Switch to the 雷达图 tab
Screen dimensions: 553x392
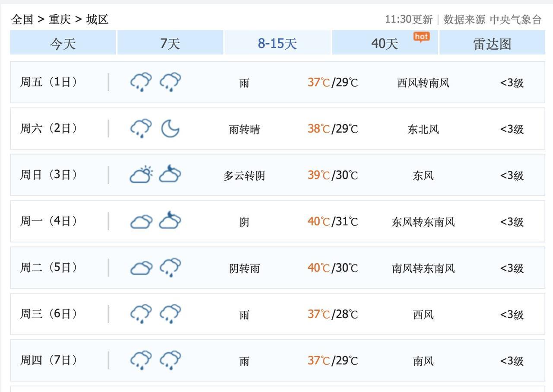click(x=492, y=43)
